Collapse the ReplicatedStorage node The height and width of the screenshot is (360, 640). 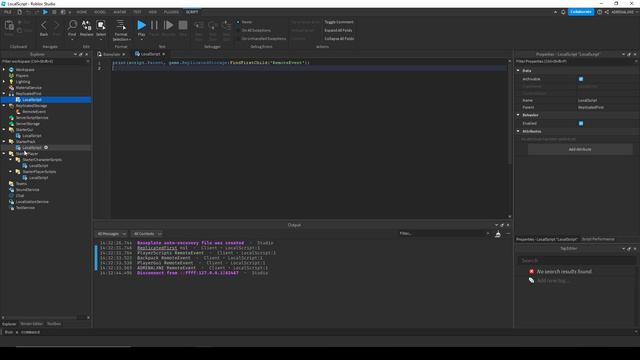[4, 106]
